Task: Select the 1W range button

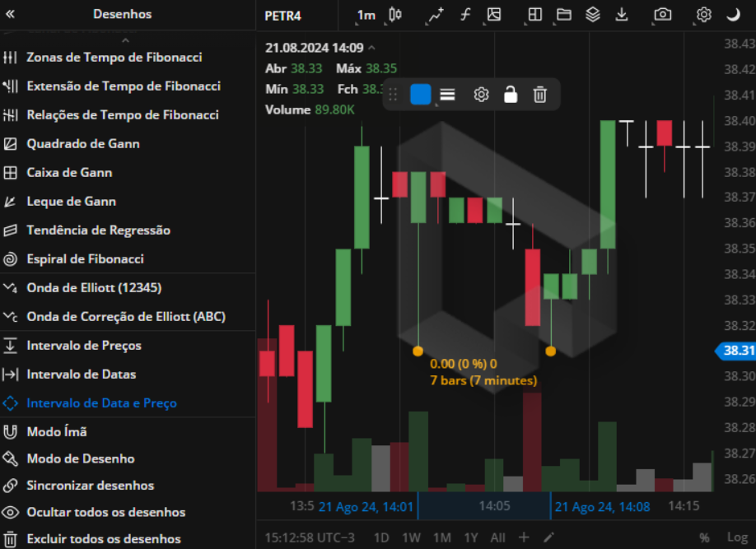Action: [411, 537]
